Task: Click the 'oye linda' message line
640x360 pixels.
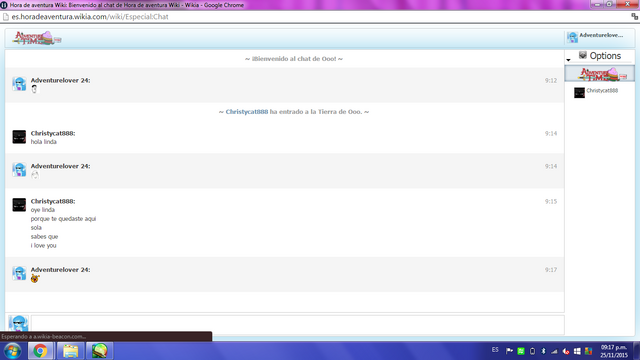Action: 42,210
